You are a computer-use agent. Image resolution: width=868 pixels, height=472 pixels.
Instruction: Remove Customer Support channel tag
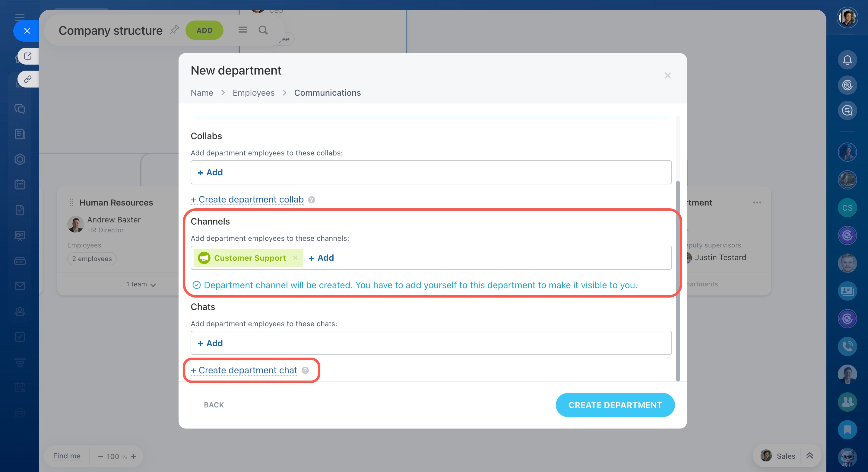(x=295, y=257)
